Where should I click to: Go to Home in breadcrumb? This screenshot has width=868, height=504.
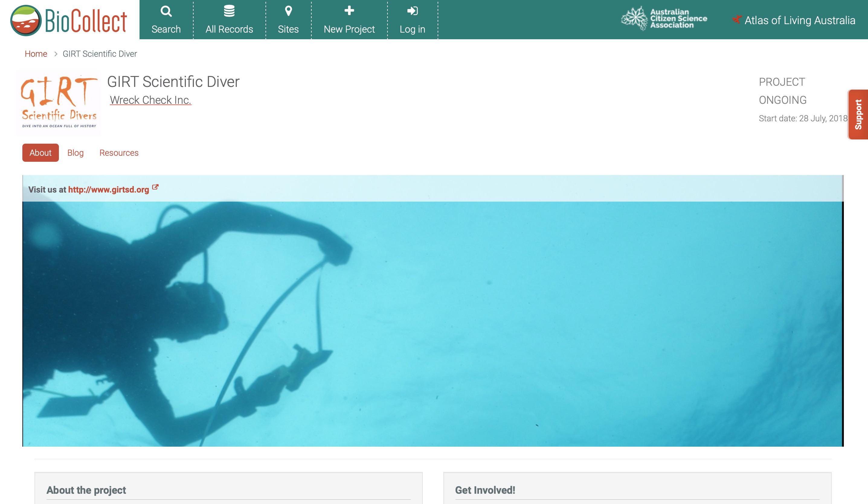tap(36, 54)
